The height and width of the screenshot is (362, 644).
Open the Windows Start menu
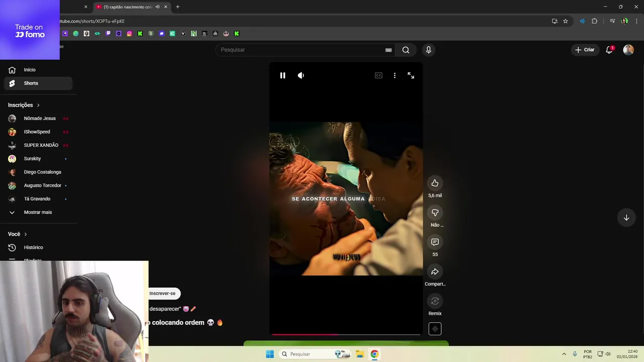coord(270,354)
